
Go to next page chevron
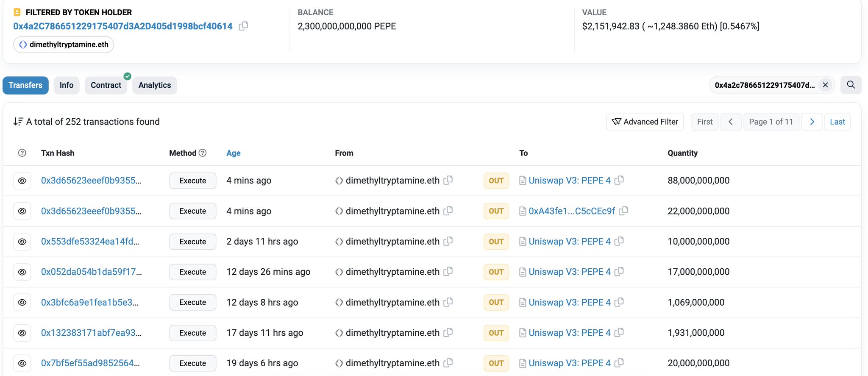pyautogui.click(x=812, y=122)
